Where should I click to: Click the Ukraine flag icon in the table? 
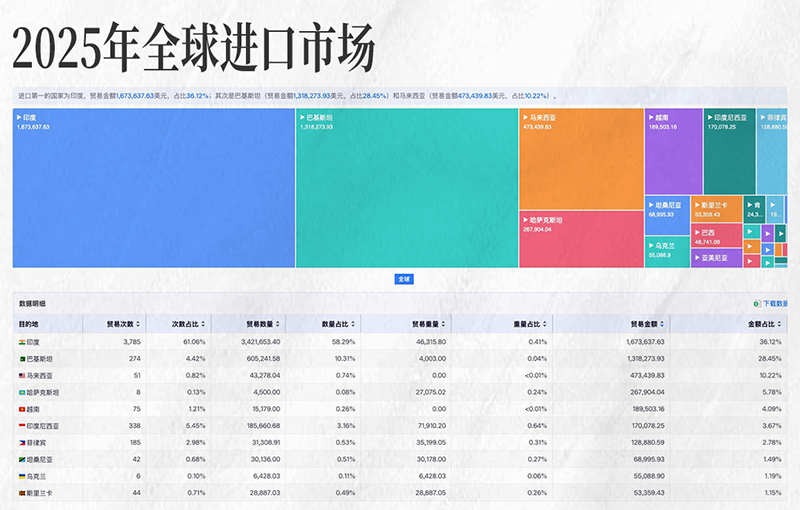[22, 474]
